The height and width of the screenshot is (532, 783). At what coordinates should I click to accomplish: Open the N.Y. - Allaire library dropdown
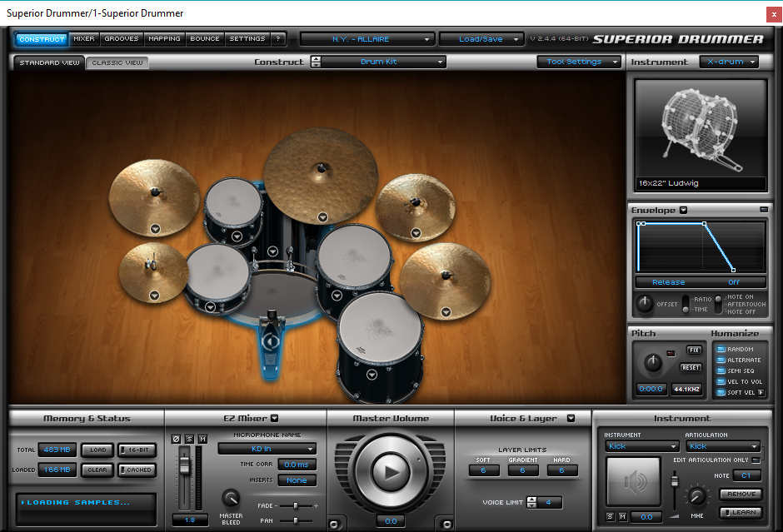pyautogui.click(x=367, y=39)
